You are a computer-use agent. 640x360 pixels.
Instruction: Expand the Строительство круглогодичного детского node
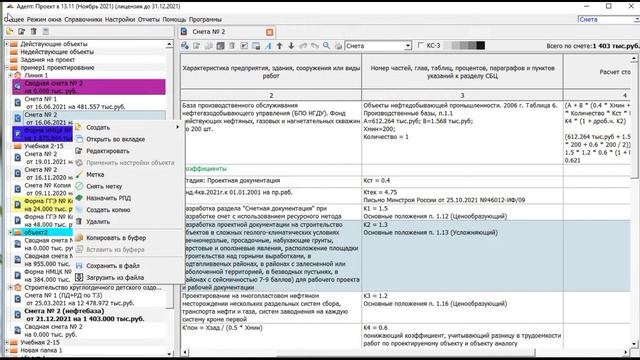[x=11, y=287]
